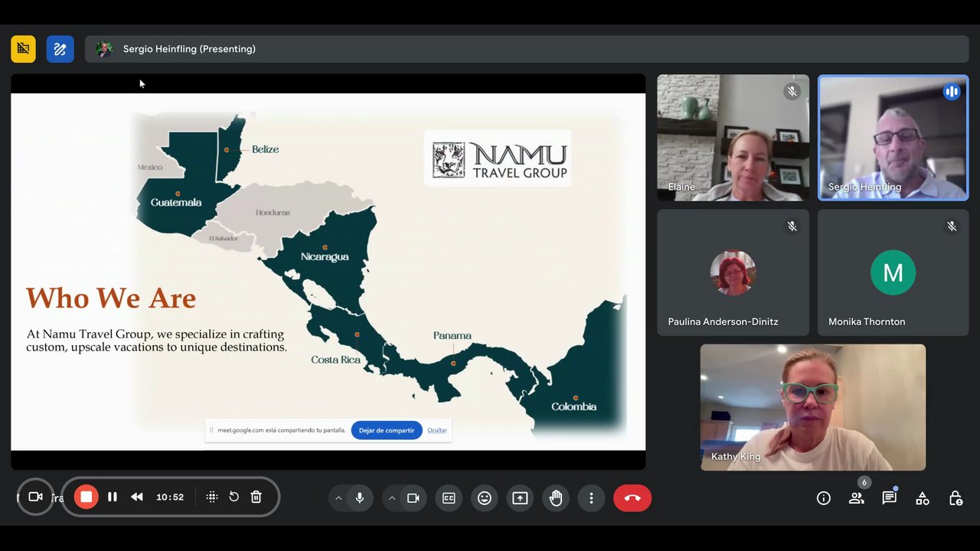Screen dimensions: 980x551
Task: Click the 'Who We Are' heading
Action: click(x=111, y=298)
